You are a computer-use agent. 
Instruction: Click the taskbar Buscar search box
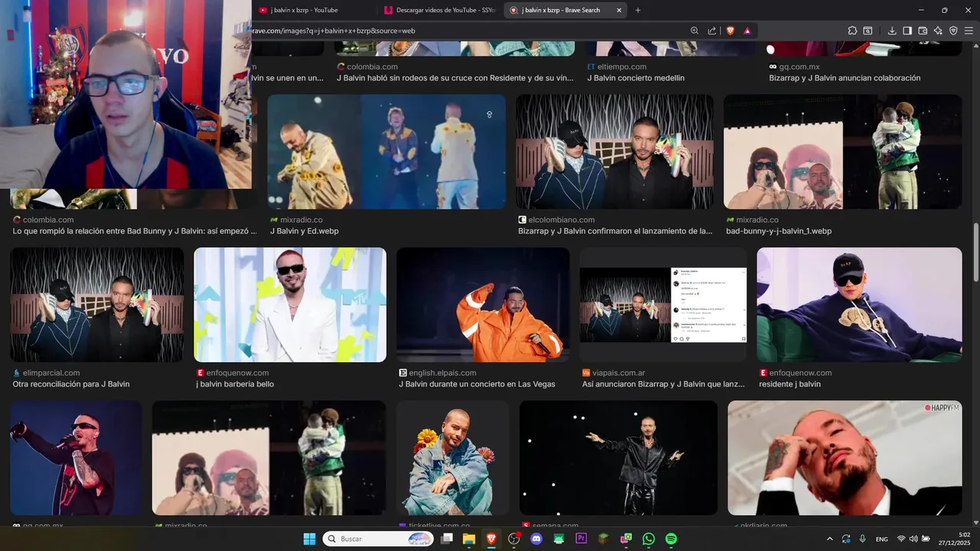point(378,539)
